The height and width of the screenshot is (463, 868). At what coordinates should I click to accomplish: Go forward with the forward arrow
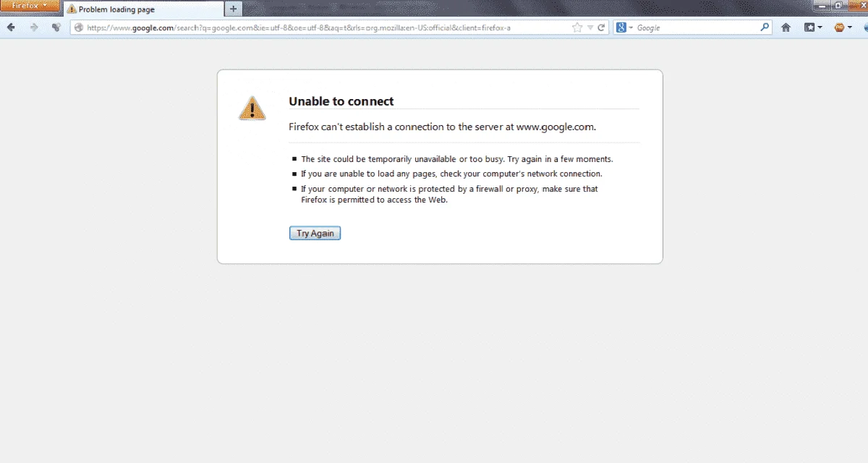pos(34,27)
